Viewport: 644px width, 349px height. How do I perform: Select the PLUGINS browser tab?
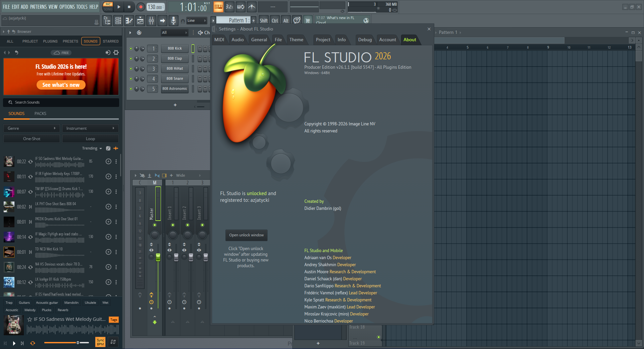click(50, 41)
